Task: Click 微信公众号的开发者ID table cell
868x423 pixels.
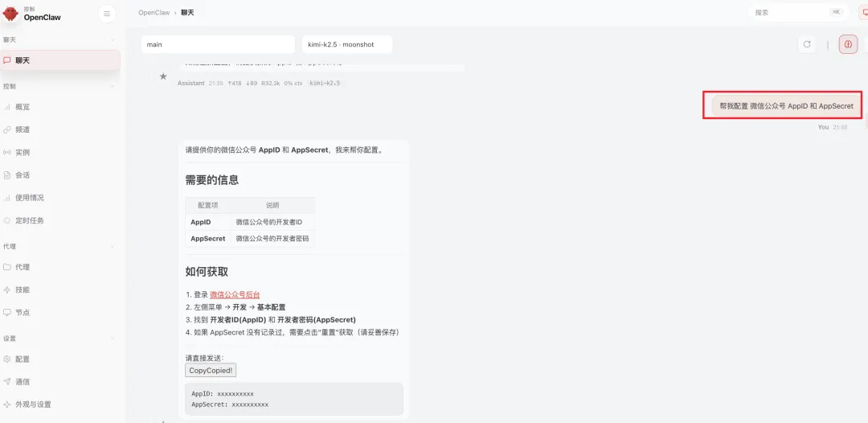Action: 273,222
